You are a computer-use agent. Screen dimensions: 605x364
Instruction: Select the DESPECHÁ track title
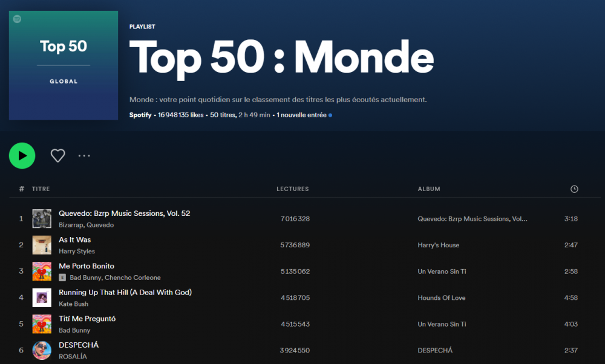coord(79,345)
